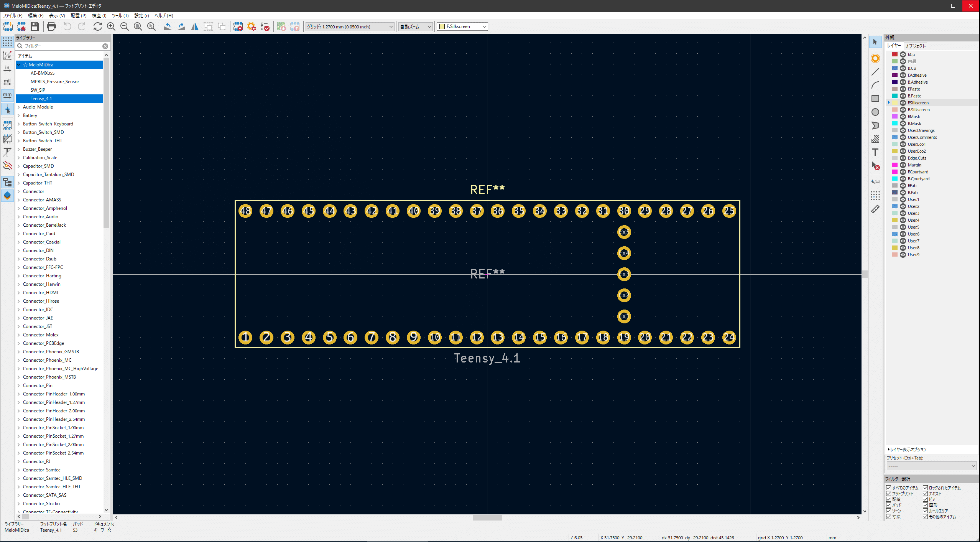Click the F.Cu red color swatch
This screenshot has height=542, width=980.
coord(895,54)
